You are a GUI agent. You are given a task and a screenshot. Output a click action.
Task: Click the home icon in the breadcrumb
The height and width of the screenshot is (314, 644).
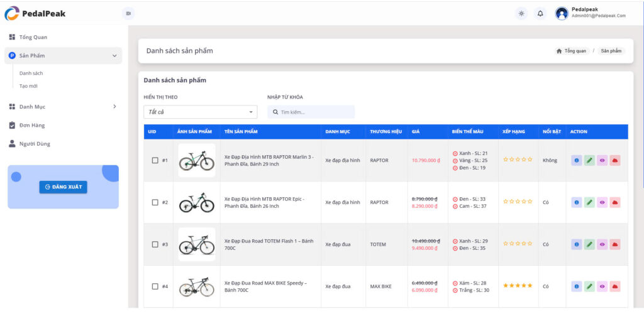click(559, 51)
